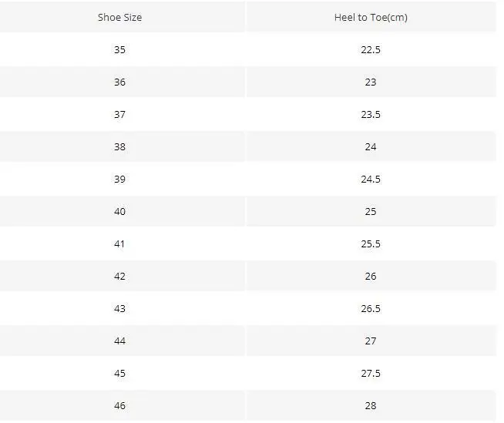This screenshot has height=423, width=504.
Task: Click the 28 heel to toe value
Action: coord(371,405)
